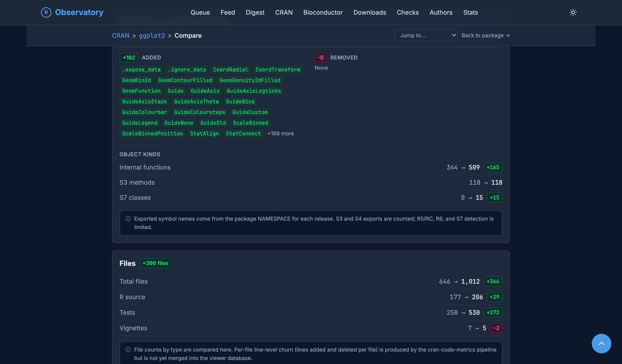Click the GeomBin2d symbol tag

(136, 80)
